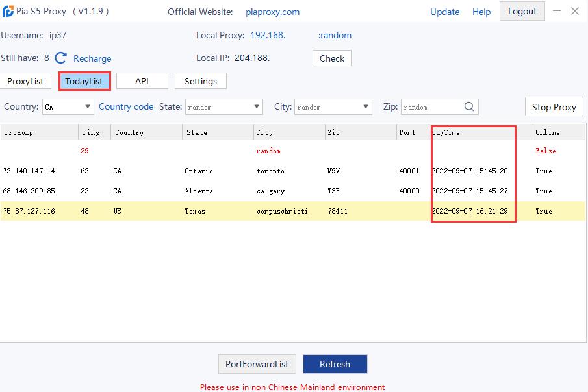Sort by the ProxyIp column header

click(x=40, y=132)
